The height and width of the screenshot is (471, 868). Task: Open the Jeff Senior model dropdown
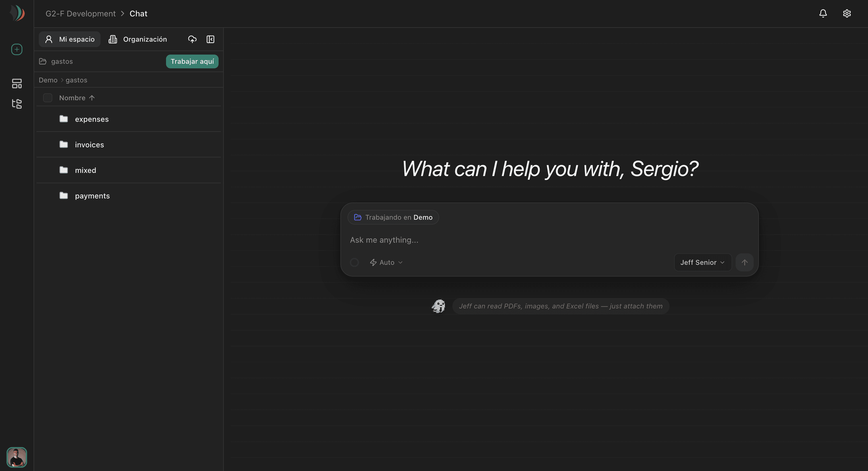click(x=703, y=262)
